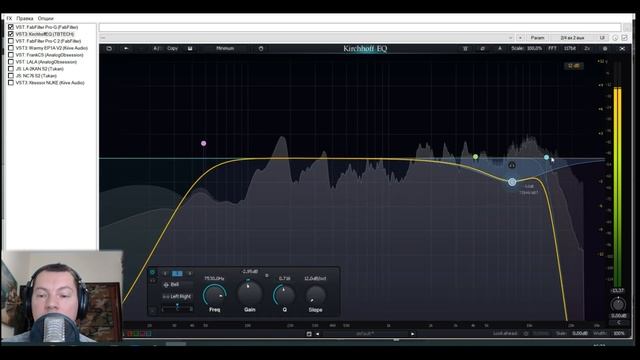
Task: Enable the Xtressor NUKE (Kiive Audio) plugin
Action: point(11,82)
